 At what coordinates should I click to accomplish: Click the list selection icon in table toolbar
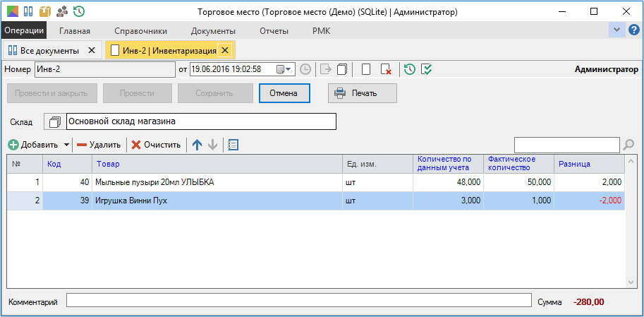233,145
